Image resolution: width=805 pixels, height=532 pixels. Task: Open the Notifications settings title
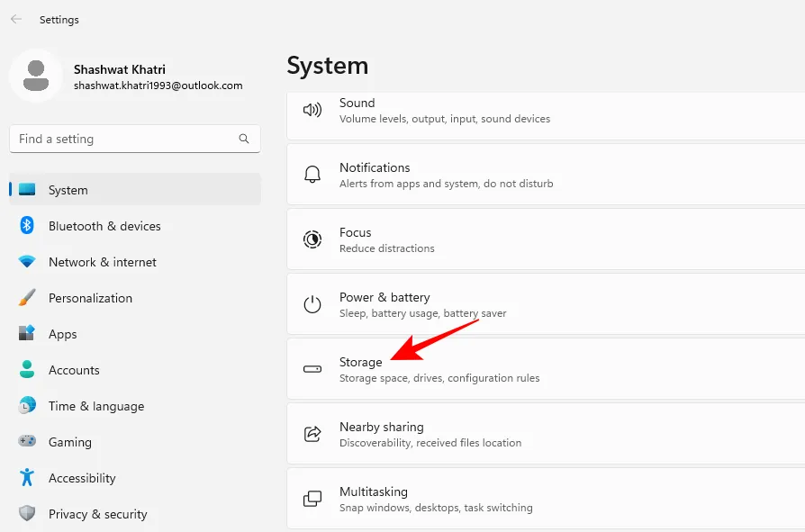pyautogui.click(x=375, y=167)
